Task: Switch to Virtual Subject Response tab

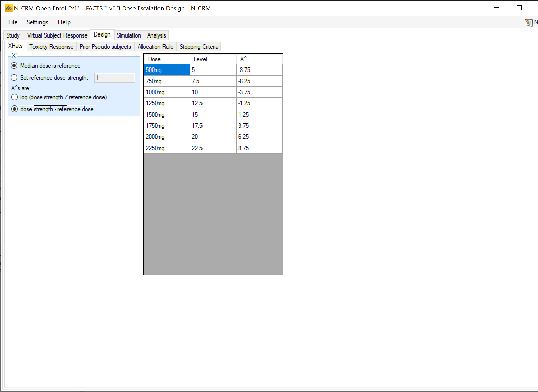Action: pos(57,35)
